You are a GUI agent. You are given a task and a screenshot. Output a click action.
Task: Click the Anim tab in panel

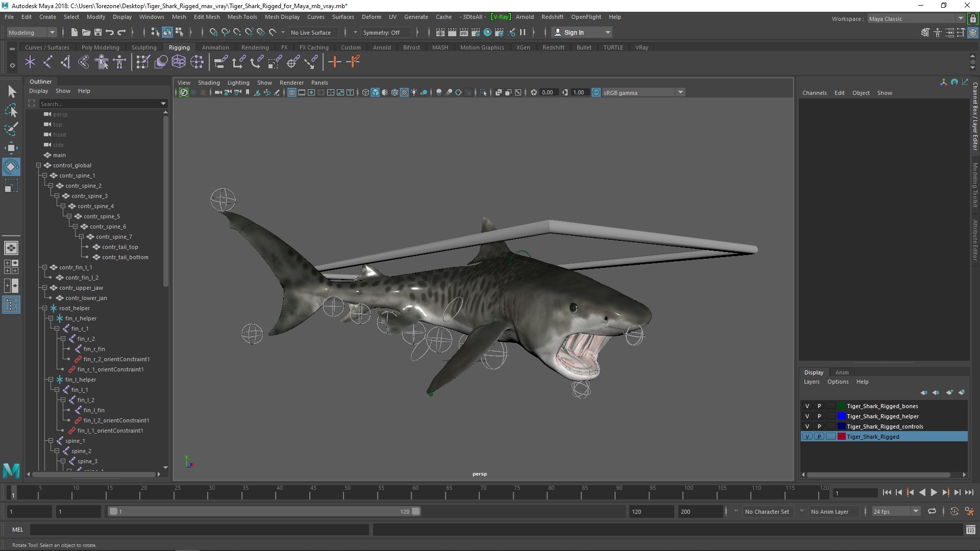841,371
